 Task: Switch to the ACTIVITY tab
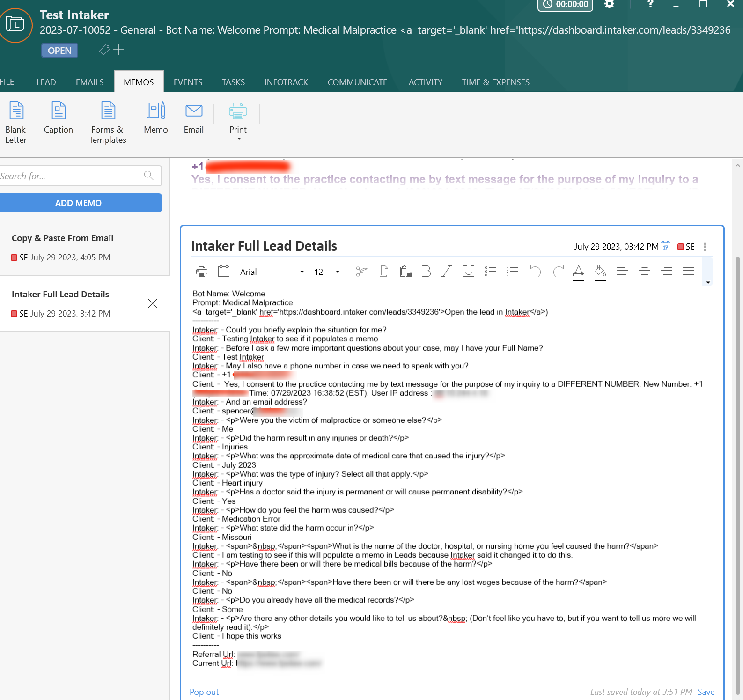426,82
